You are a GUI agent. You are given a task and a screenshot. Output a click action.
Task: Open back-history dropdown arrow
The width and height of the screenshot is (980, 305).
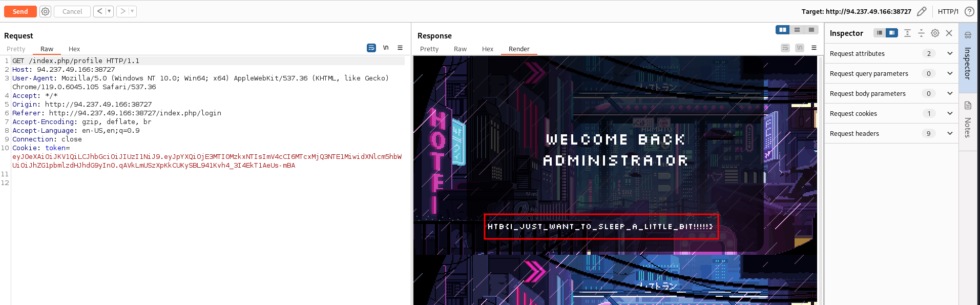pyautogui.click(x=109, y=11)
